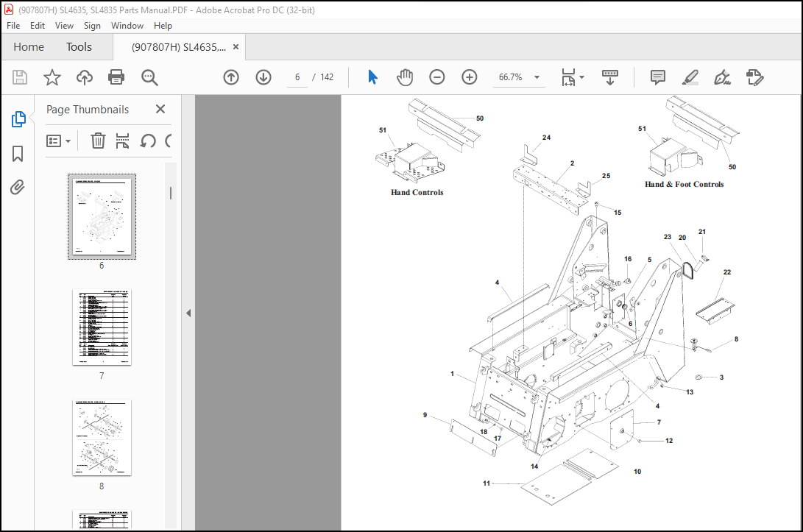
Task: Open the Window menu
Action: 127,26
